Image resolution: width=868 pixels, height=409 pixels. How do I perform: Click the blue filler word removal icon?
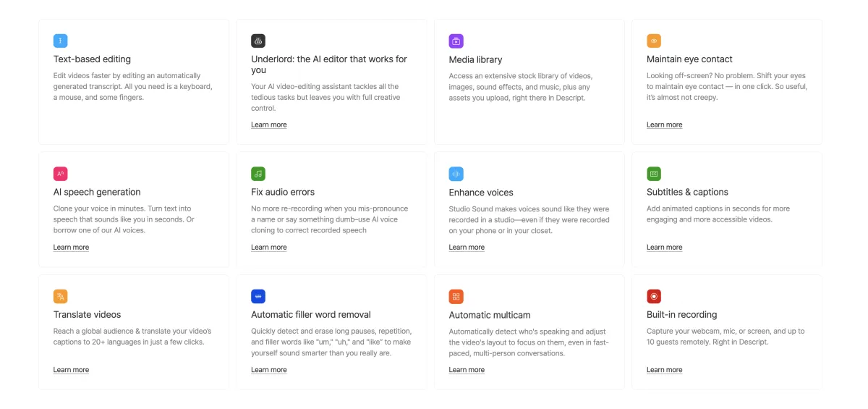tap(258, 296)
